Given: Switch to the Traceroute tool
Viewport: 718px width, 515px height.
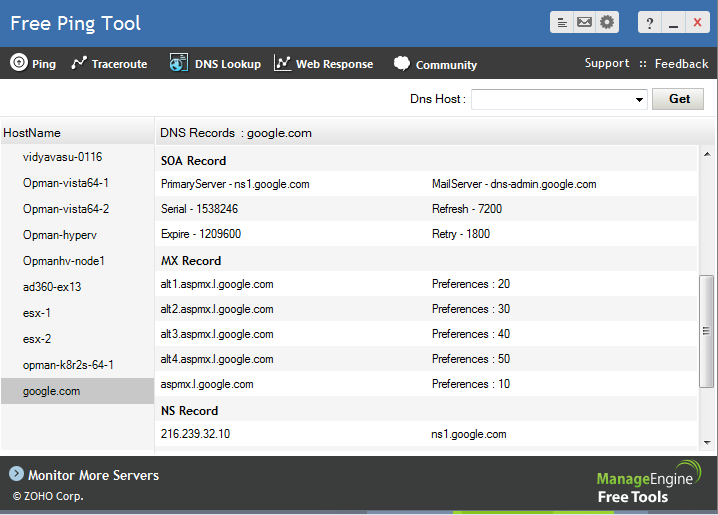Looking at the screenshot, I should [109, 64].
